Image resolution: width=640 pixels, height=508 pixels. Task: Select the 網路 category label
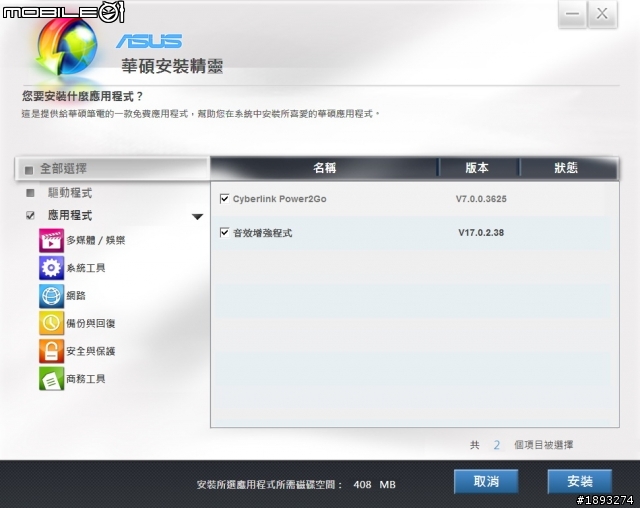[76, 296]
